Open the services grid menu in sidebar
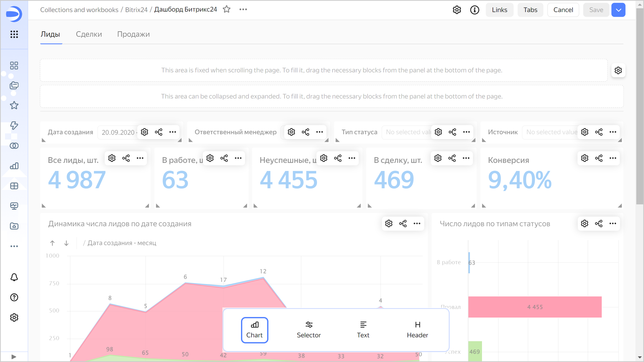This screenshot has width=644, height=362. [x=14, y=34]
